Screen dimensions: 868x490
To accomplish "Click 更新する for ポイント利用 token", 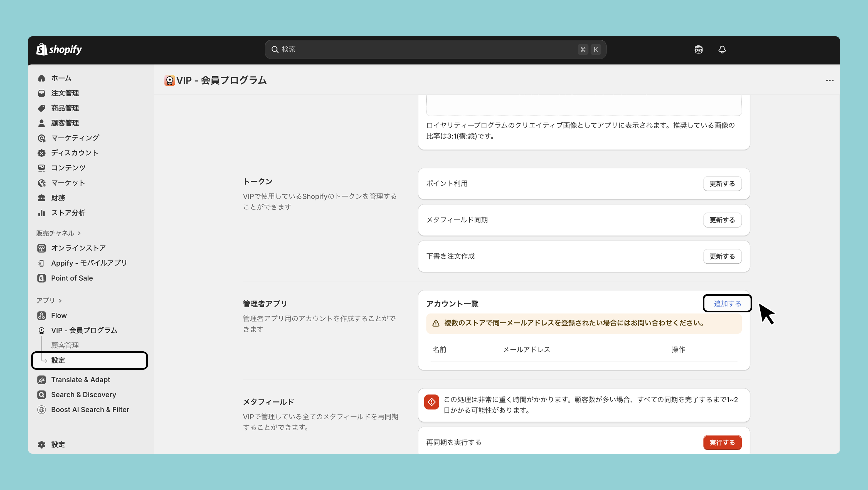I will tap(722, 184).
